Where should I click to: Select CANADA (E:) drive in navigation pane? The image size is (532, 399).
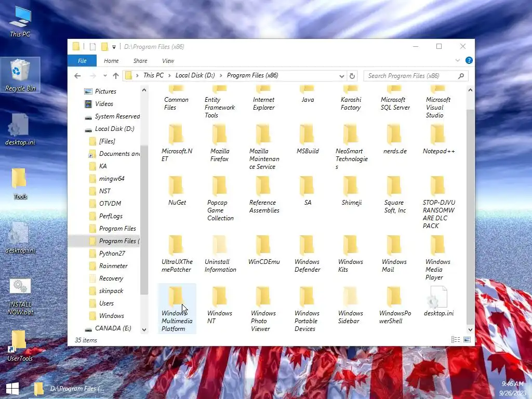coord(113,328)
